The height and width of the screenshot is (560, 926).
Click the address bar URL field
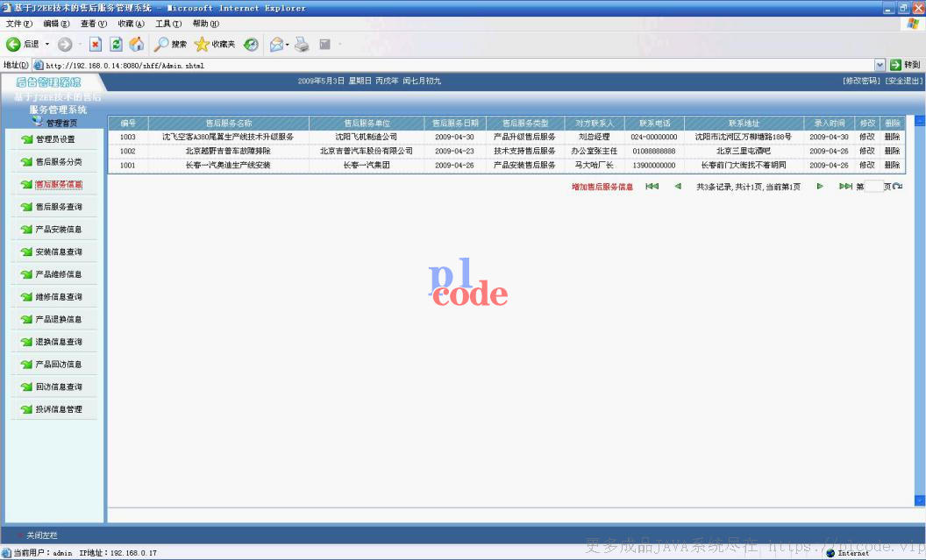[453, 65]
